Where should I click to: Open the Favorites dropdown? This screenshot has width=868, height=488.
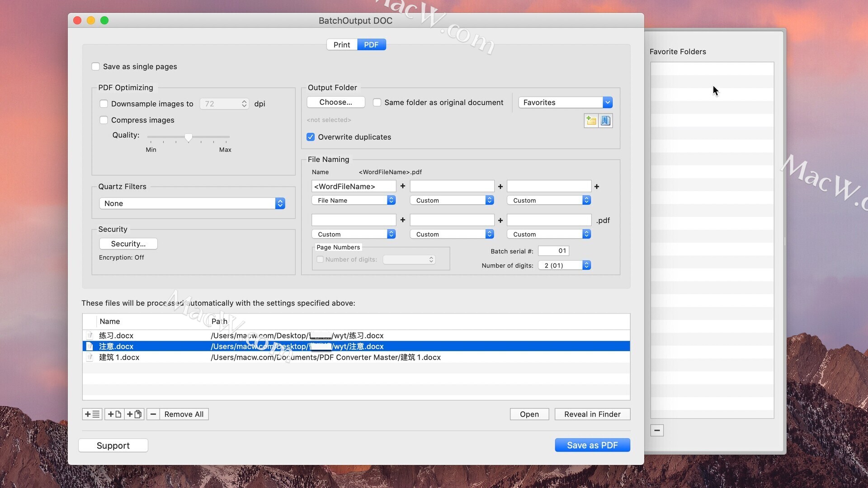pos(566,103)
